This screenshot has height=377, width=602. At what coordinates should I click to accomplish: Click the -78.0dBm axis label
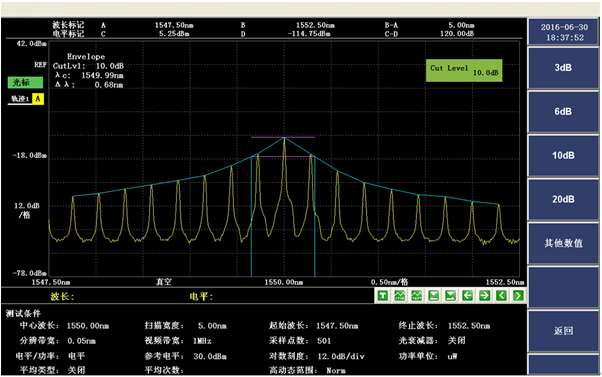pos(30,273)
